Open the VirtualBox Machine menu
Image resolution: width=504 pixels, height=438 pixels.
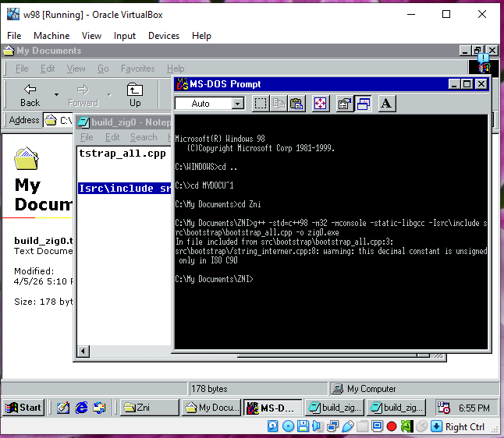point(51,36)
